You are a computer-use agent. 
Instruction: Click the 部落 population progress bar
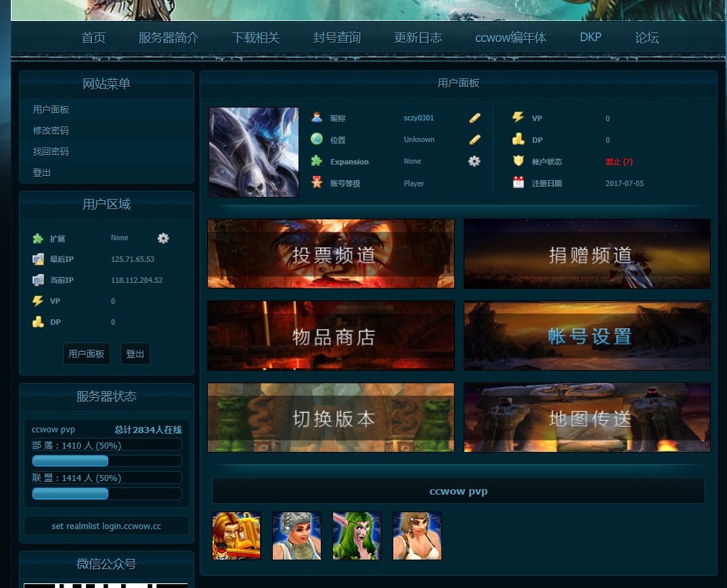click(107, 461)
